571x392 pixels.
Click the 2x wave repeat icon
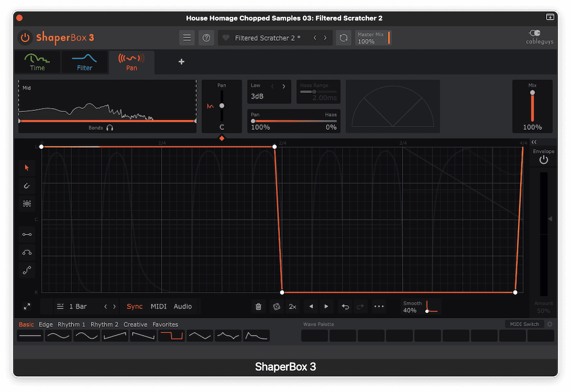click(x=292, y=306)
